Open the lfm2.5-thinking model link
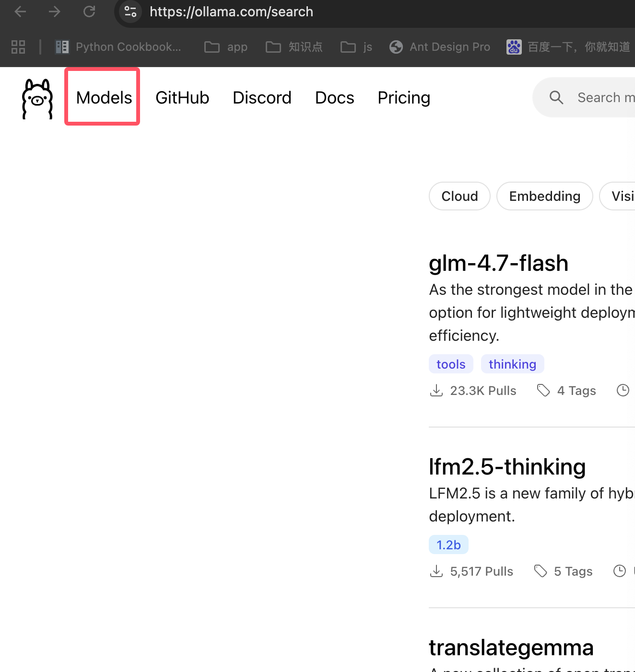The width and height of the screenshot is (635, 672). click(x=507, y=467)
